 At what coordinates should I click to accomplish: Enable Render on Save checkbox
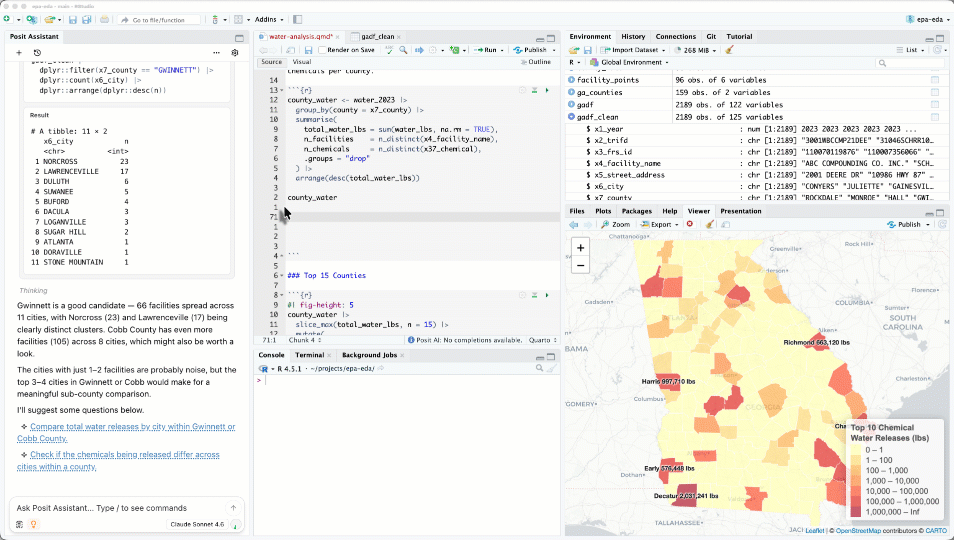[x=322, y=50]
